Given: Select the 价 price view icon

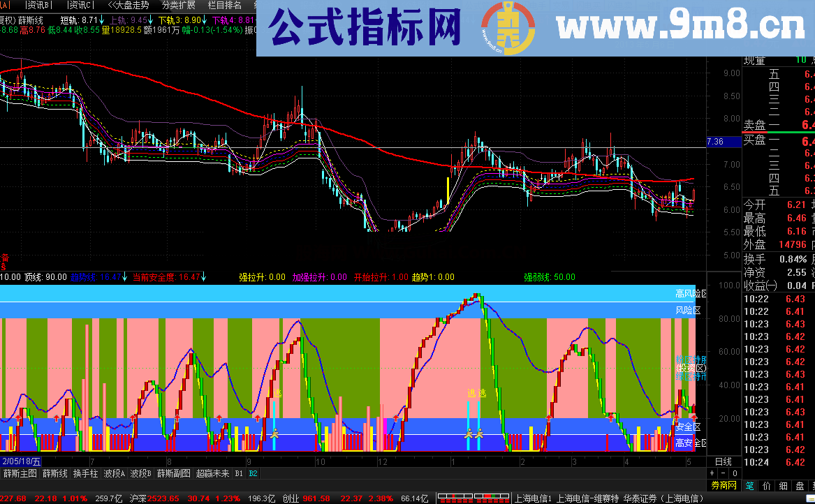Looking at the screenshot, I should tap(768, 485).
